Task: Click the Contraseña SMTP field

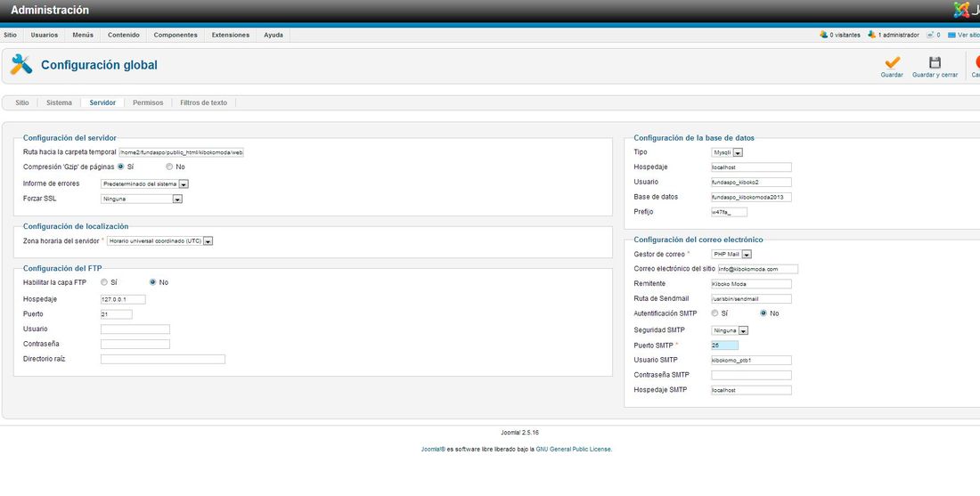Action: [x=751, y=376]
